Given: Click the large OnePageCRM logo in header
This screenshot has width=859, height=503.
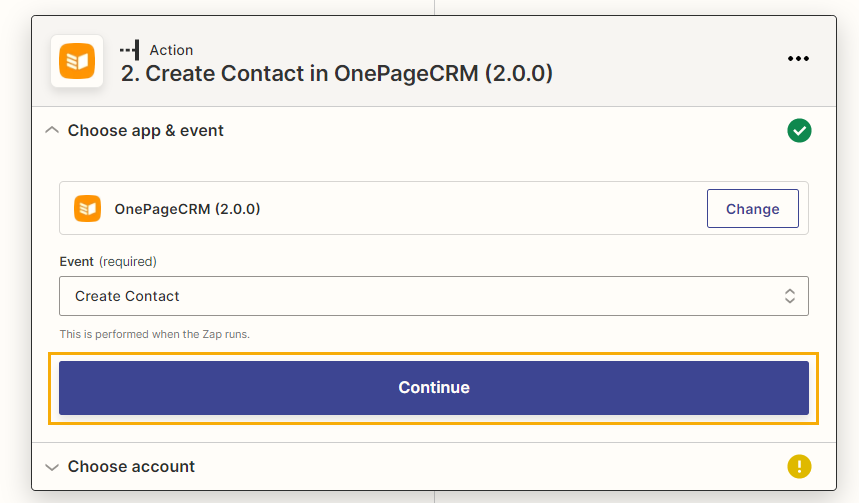Looking at the screenshot, I should tap(77, 61).
